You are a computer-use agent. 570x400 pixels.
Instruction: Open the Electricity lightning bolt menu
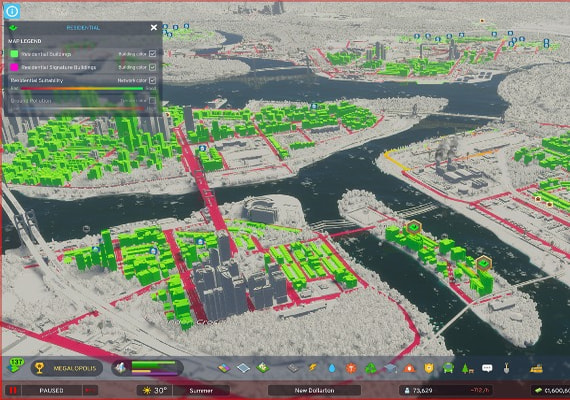tap(313, 368)
